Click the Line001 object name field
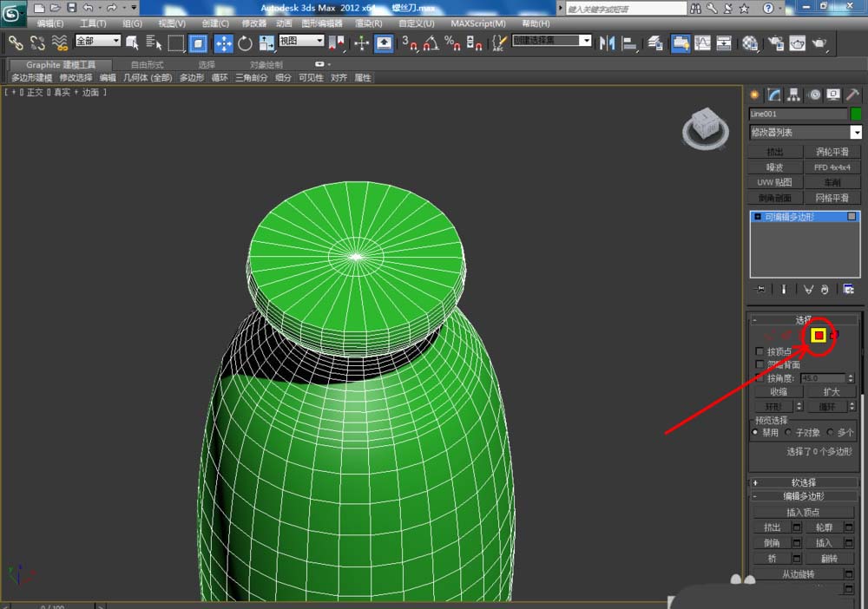868x609 pixels. (x=799, y=114)
